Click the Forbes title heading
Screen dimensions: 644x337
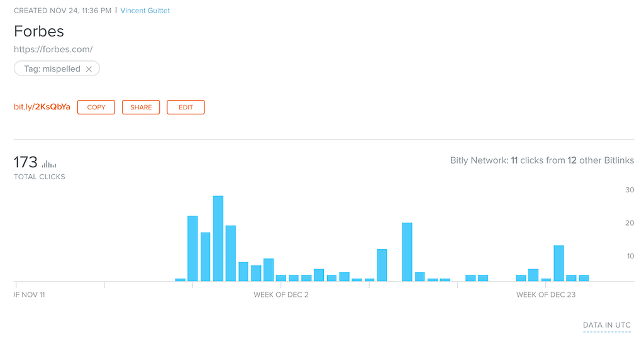(x=39, y=31)
